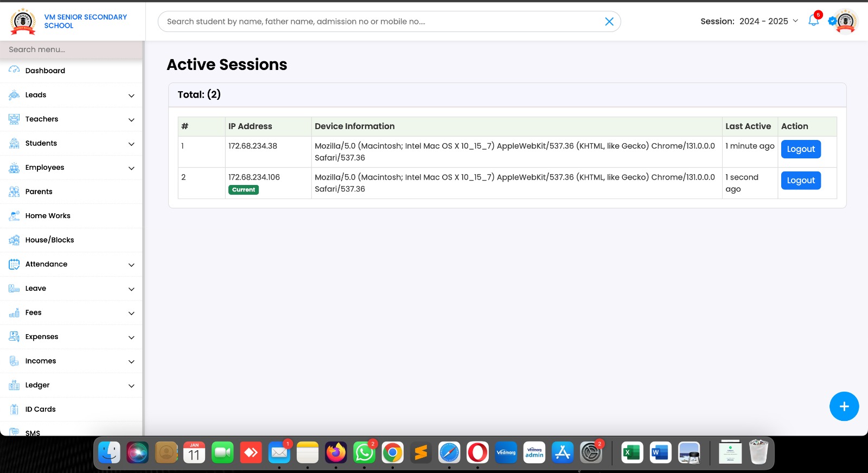
Task: Open the Dashboard sidebar icon
Action: click(x=14, y=70)
